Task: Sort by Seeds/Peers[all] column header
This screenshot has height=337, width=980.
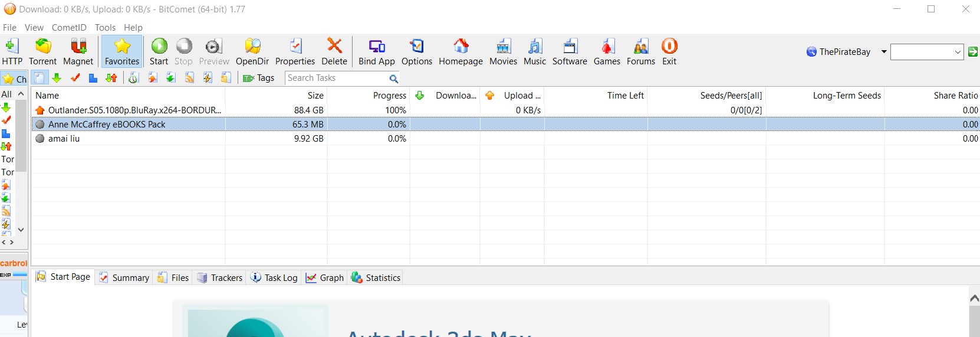Action: tap(707, 95)
